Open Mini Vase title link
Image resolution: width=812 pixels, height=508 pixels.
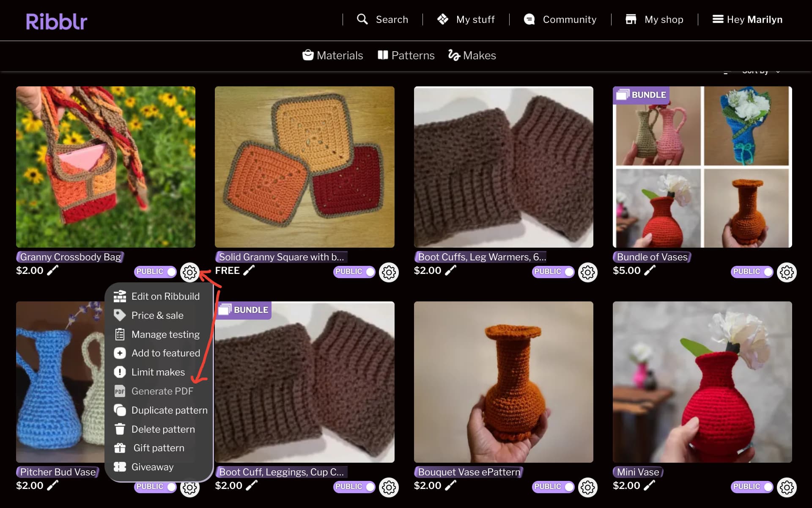pos(638,472)
